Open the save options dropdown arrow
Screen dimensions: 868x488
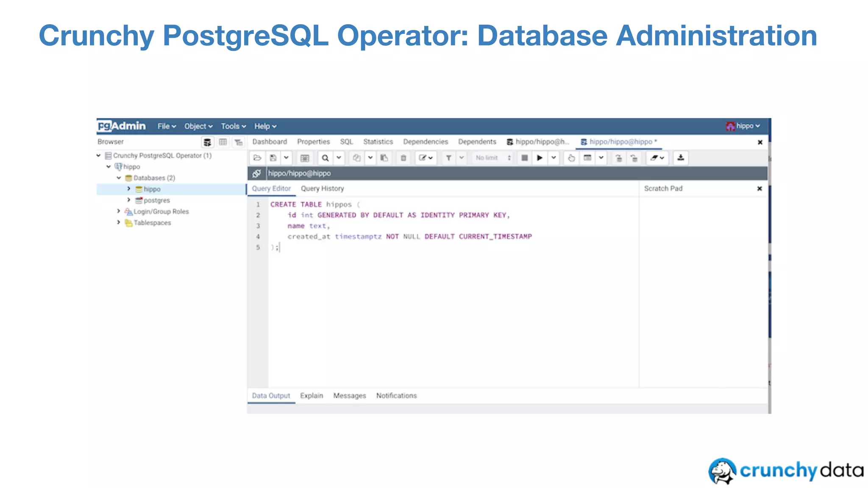pos(287,158)
